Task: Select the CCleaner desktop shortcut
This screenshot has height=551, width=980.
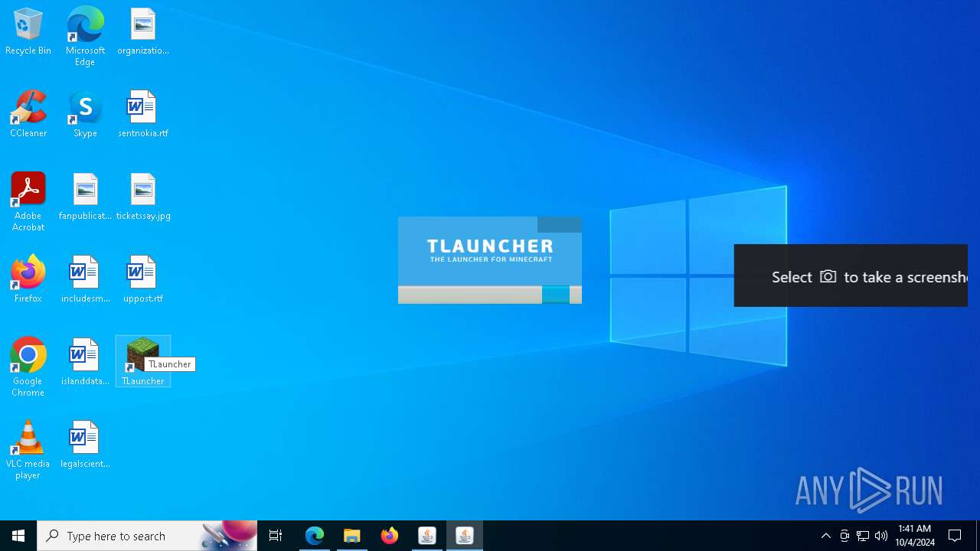Action: (28, 115)
